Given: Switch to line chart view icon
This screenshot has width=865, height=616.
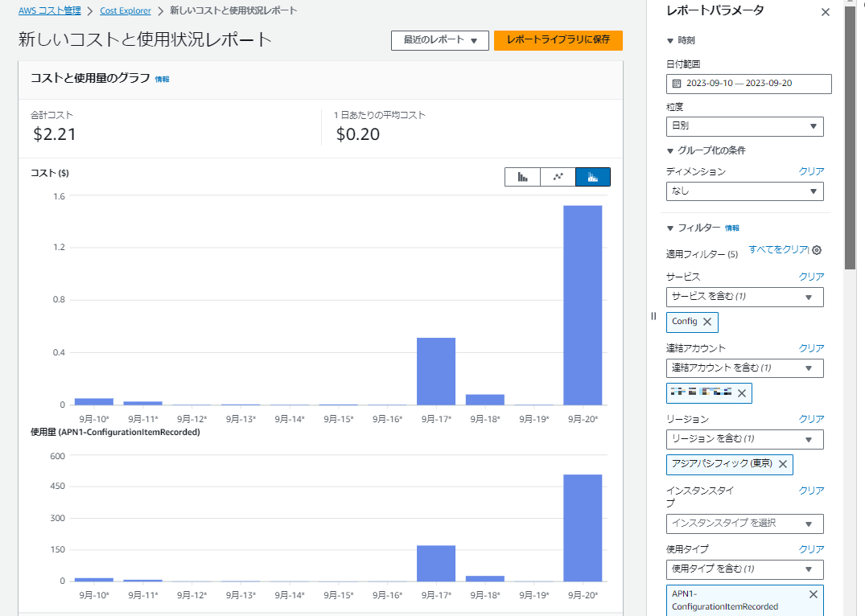Looking at the screenshot, I should click(558, 177).
